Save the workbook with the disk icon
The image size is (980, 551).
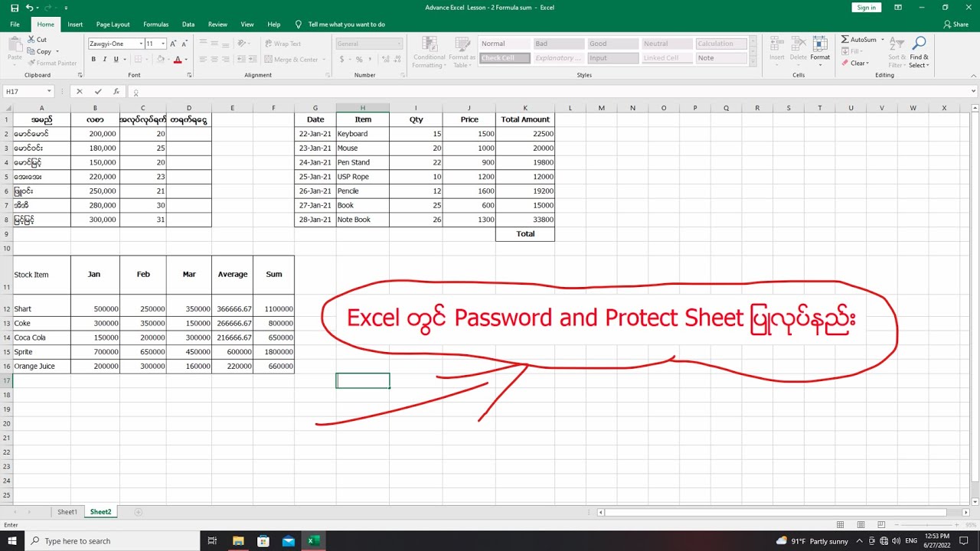pos(15,8)
